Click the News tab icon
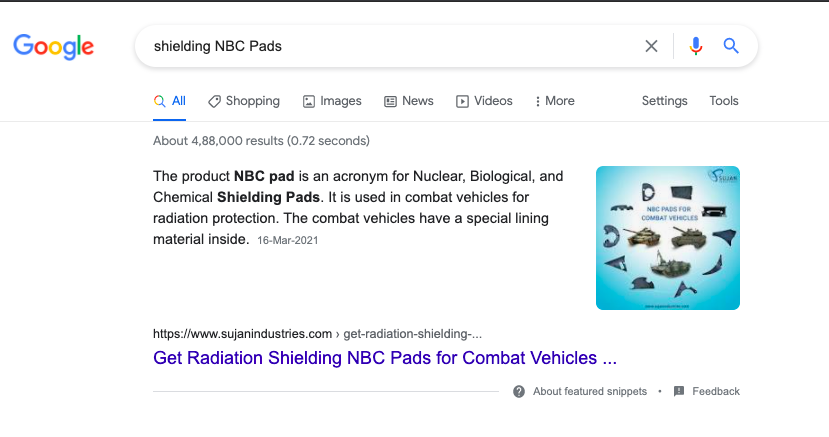This screenshot has height=437, width=829. tap(391, 101)
